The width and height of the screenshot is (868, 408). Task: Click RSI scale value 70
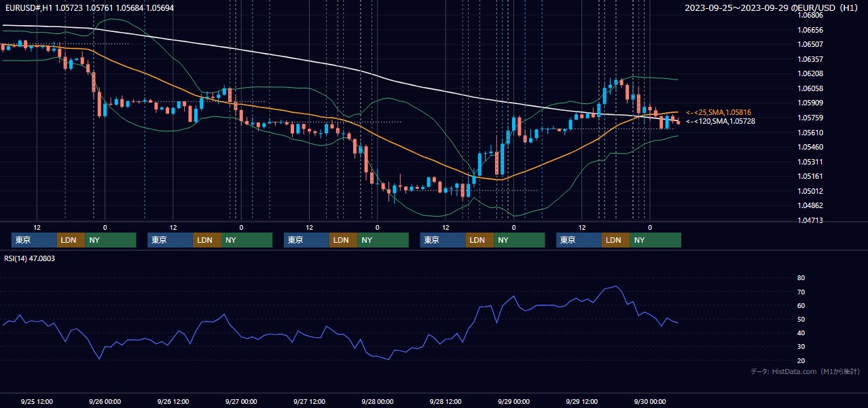tap(801, 292)
